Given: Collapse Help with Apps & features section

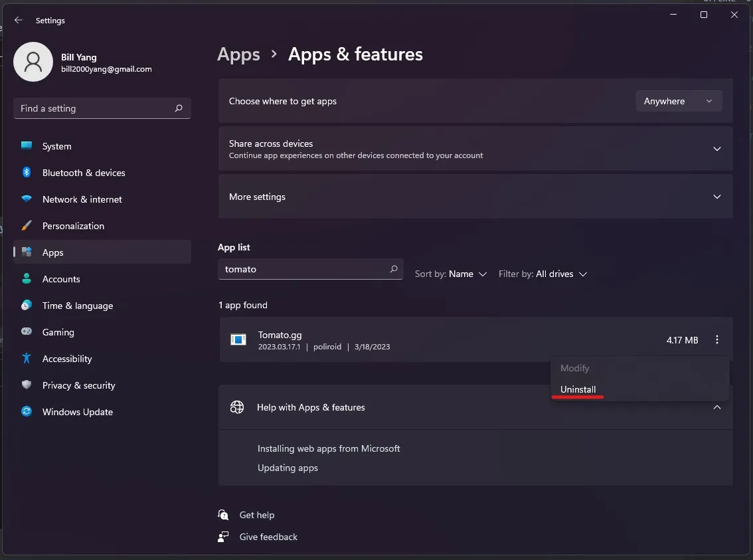Looking at the screenshot, I should [716, 407].
